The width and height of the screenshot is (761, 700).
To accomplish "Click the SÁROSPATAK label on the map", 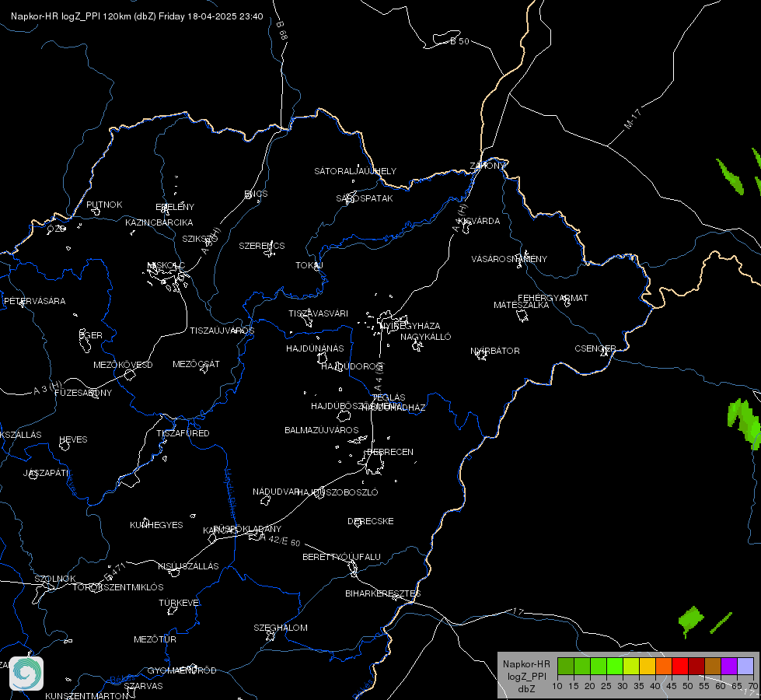I will click(365, 198).
